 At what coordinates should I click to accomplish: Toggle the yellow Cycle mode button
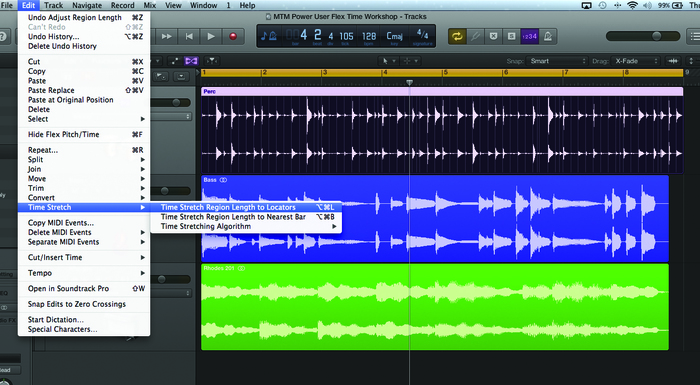click(457, 36)
